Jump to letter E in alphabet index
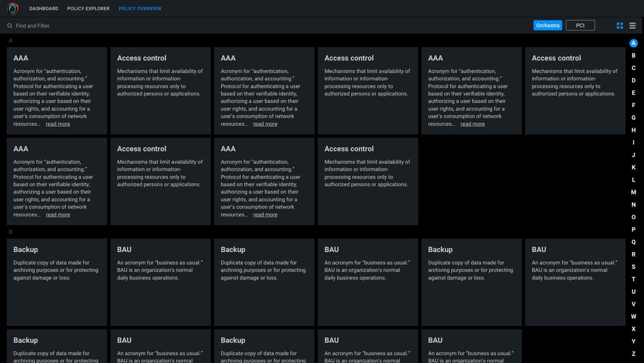Viewport: 644px width, 363px height. pos(633,93)
